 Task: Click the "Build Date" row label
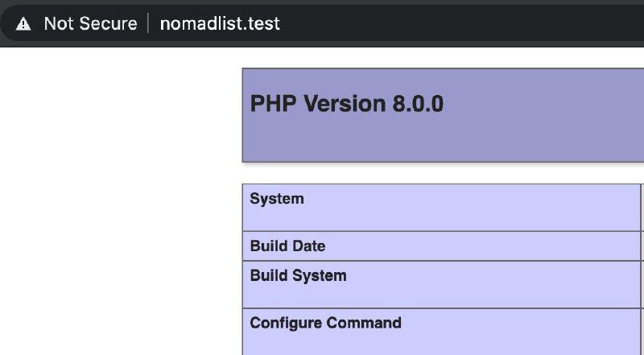coord(287,246)
